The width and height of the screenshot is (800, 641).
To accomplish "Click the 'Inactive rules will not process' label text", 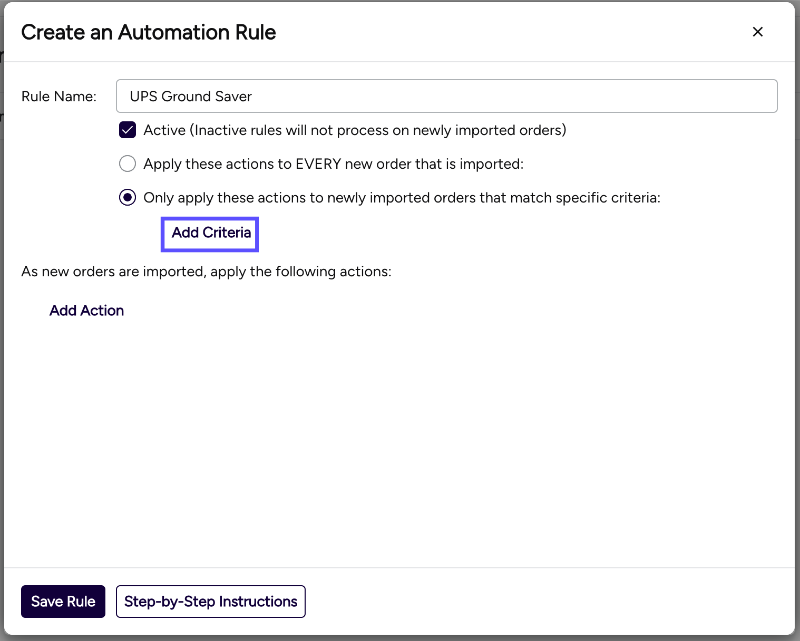I will (378, 130).
